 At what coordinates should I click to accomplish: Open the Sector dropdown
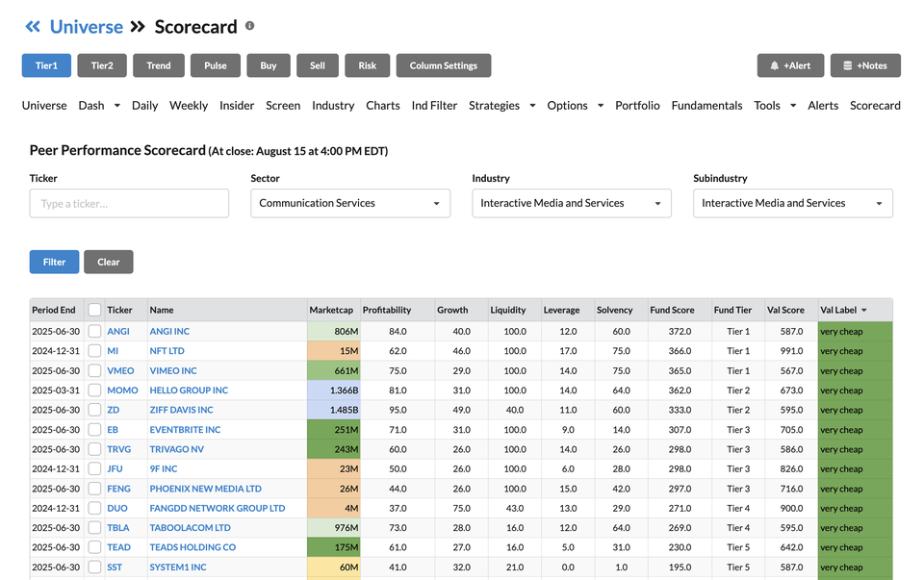pyautogui.click(x=350, y=203)
